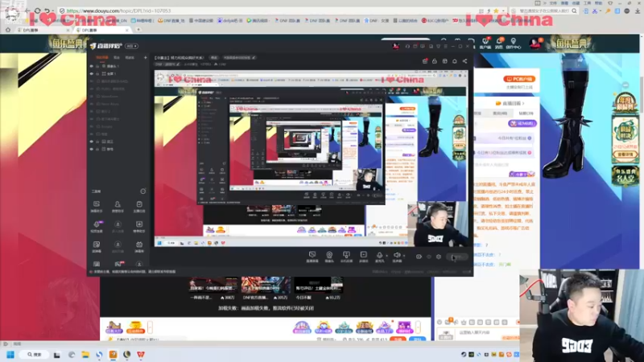Click the taskbar search box
Screen dimensions: 644x362
coord(35,354)
